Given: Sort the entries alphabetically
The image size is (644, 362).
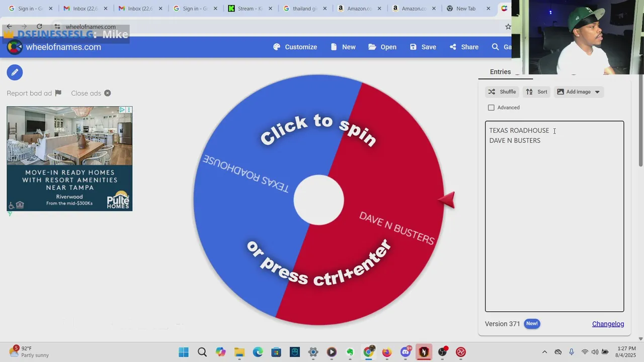Looking at the screenshot, I should (536, 92).
